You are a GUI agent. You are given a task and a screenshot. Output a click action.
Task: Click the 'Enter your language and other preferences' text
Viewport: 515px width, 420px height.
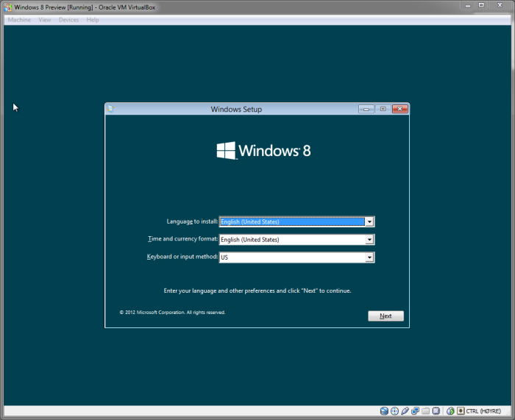click(x=257, y=291)
